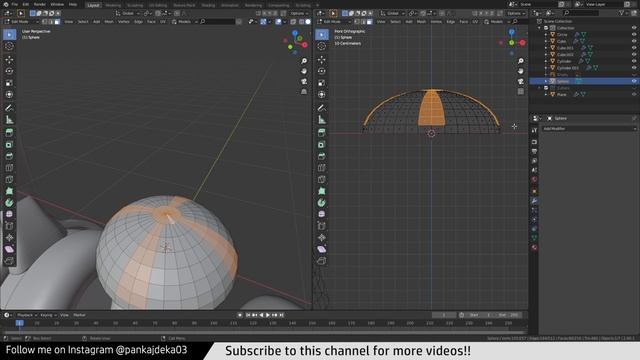Select the Scale tool in left viewport
The width and height of the screenshot is (640, 360).
click(9, 83)
